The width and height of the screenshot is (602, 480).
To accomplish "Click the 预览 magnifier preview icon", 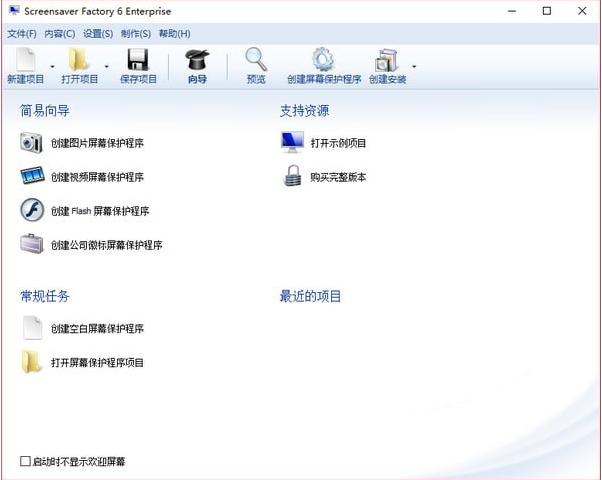I will (x=256, y=60).
